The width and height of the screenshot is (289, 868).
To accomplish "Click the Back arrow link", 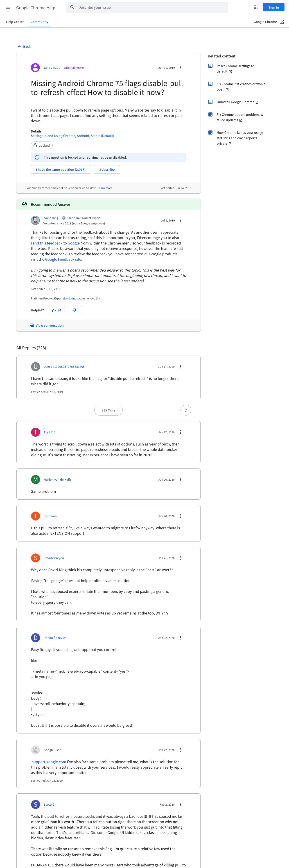I will [x=24, y=46].
